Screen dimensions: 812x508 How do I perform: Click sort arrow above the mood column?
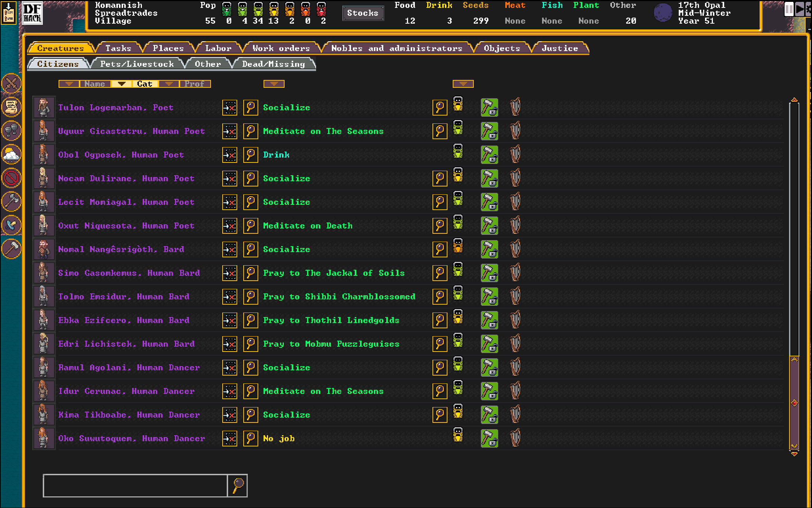coord(463,84)
